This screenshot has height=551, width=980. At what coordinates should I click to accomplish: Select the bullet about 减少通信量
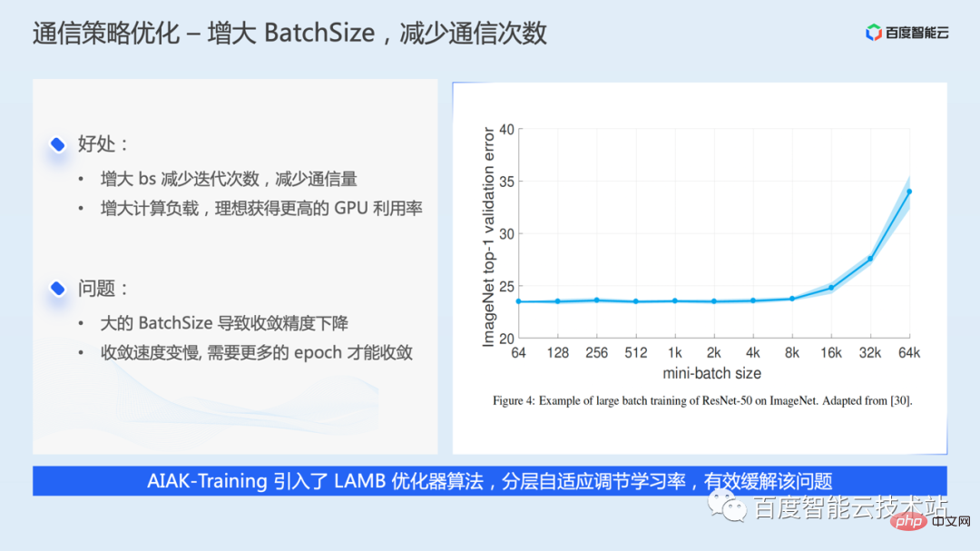235,180
